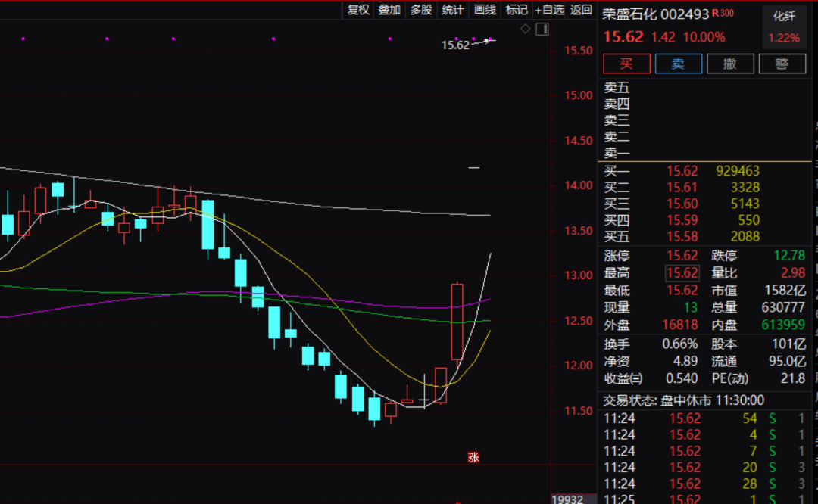Activate the 画线 drawing tool
The image size is (818, 504).
tap(485, 9)
